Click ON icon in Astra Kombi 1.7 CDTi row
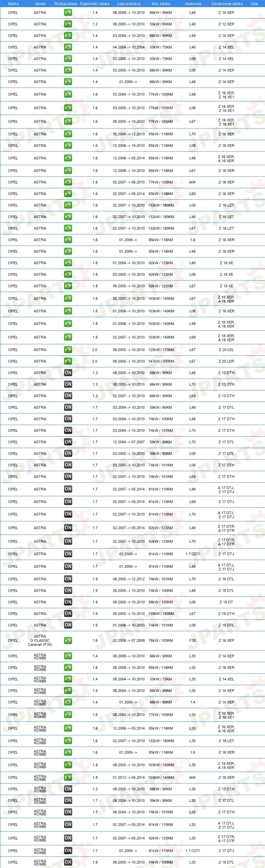The image size is (265, 868). click(68, 851)
